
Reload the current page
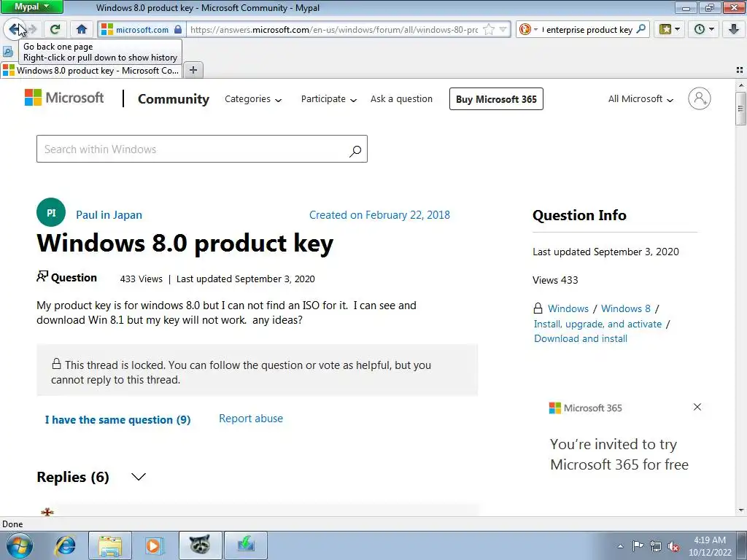pos(55,29)
